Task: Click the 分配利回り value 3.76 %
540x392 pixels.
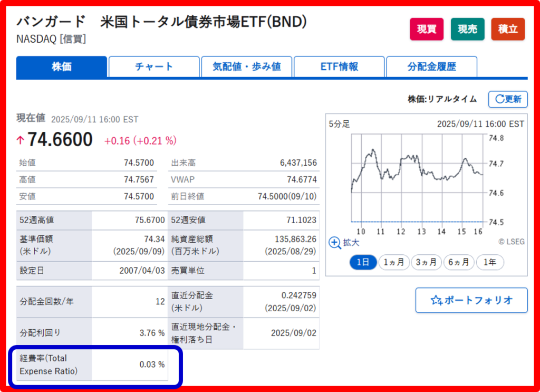Action: (x=152, y=333)
